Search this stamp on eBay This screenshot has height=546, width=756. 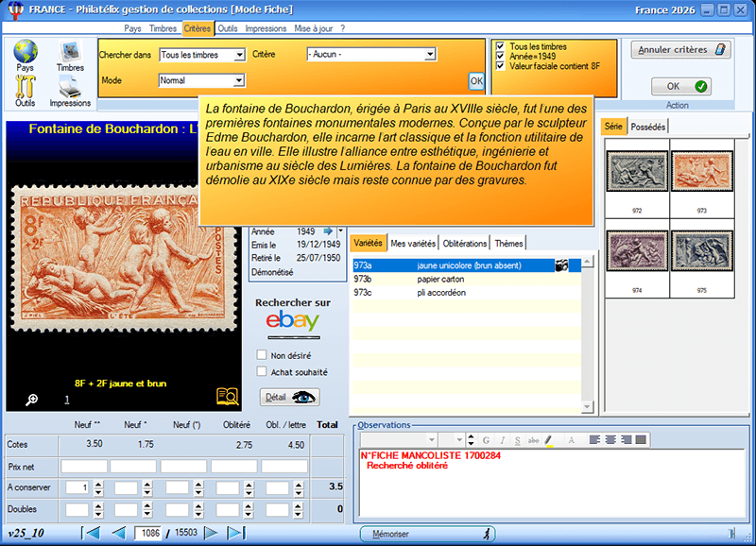point(293,320)
